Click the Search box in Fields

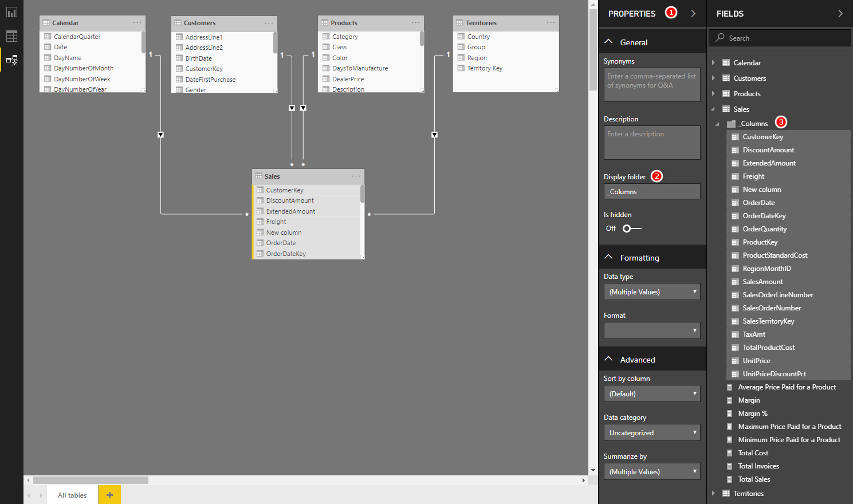[780, 38]
